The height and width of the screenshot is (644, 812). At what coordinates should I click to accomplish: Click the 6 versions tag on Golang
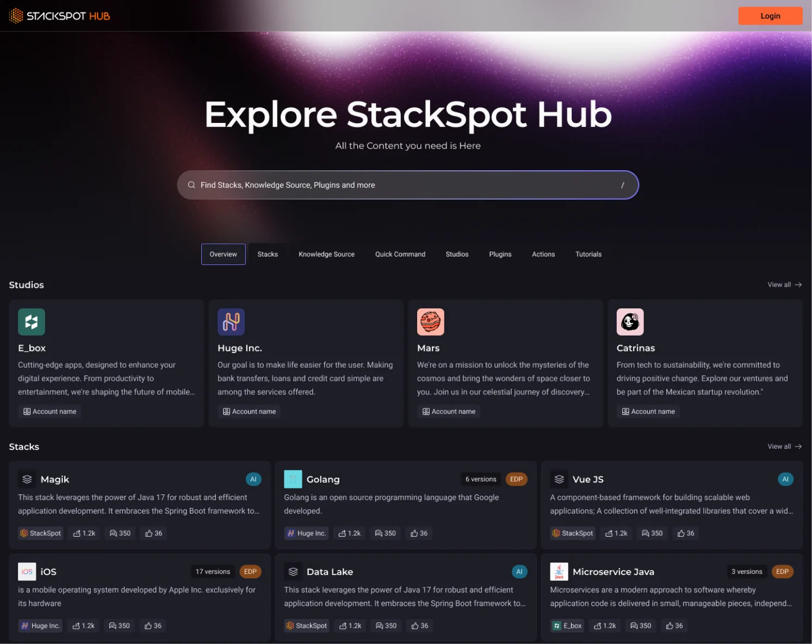pos(481,479)
